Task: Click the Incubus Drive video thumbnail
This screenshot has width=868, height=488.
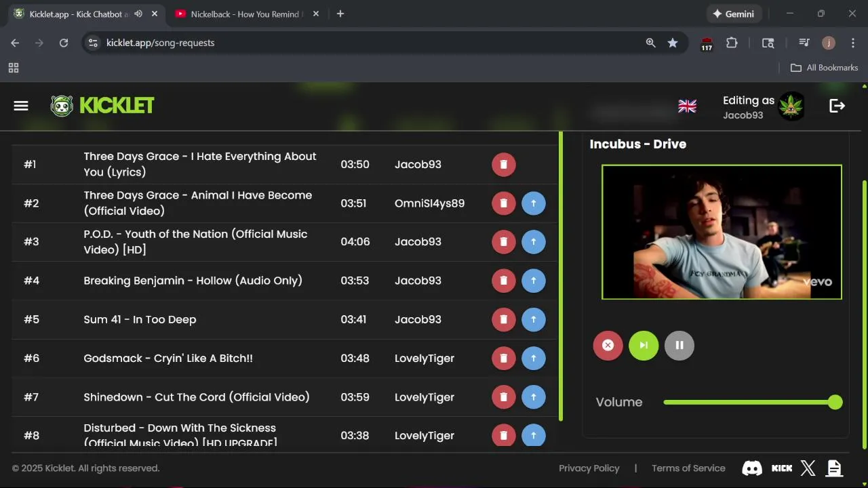Action: 722,232
